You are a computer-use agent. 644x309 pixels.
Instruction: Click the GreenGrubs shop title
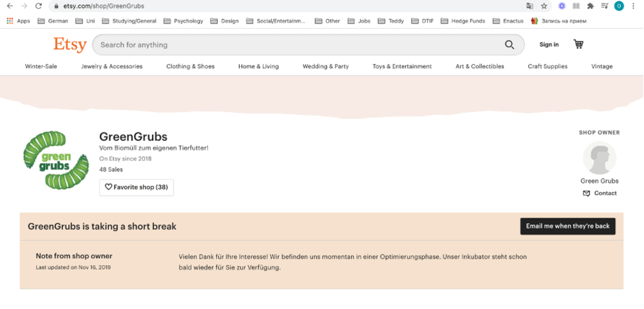[x=133, y=136]
